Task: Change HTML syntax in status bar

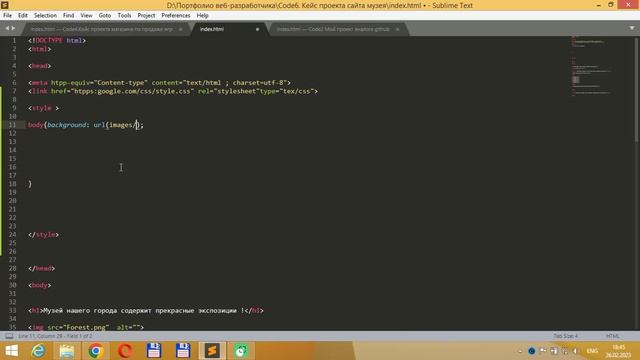Action: (612, 336)
